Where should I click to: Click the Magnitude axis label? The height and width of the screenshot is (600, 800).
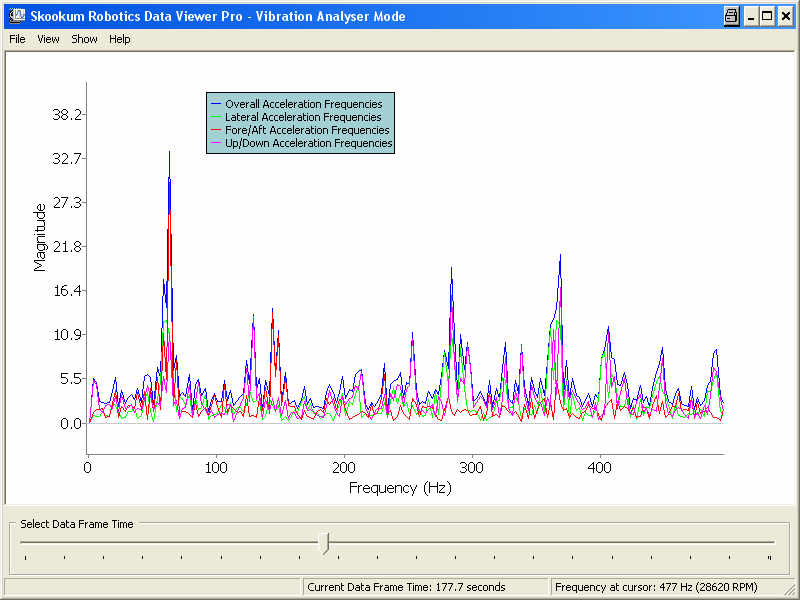tap(39, 237)
